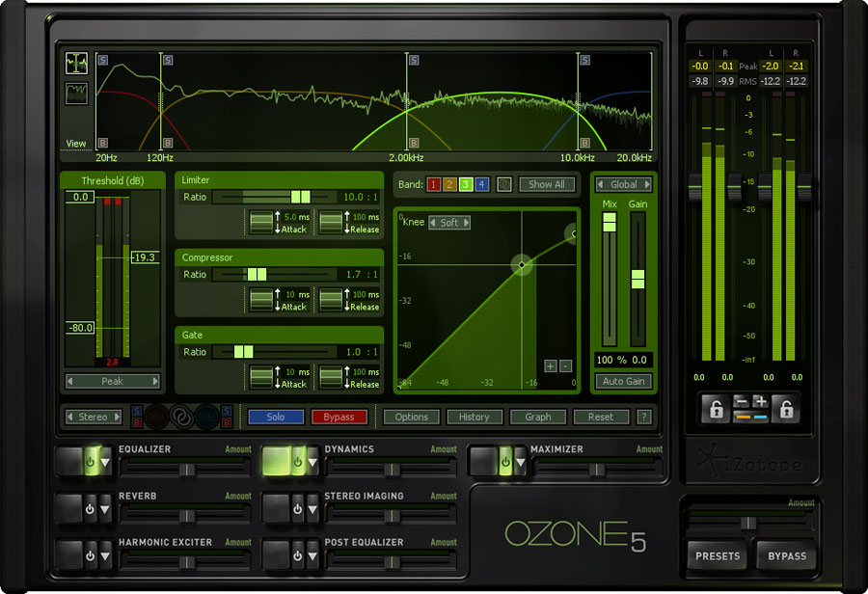Open Maximizer presets dropdown arrow
Viewport: 868px width, 594px height.
pos(521,462)
